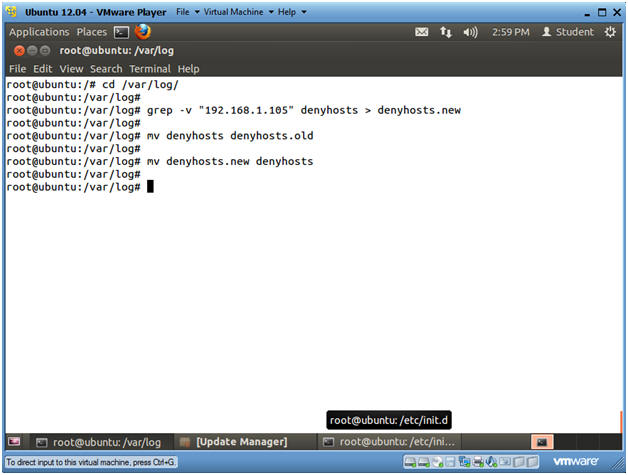Click the 'To direct input' status bar message

pos(91,462)
